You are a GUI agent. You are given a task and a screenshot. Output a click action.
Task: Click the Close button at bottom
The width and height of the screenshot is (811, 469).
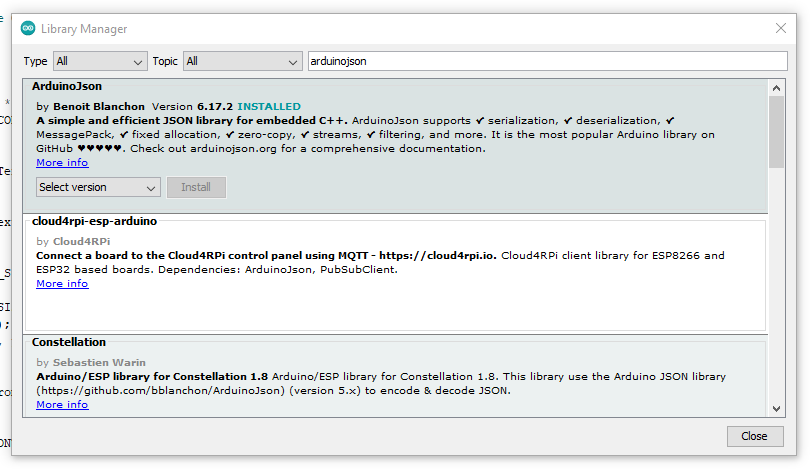click(755, 436)
